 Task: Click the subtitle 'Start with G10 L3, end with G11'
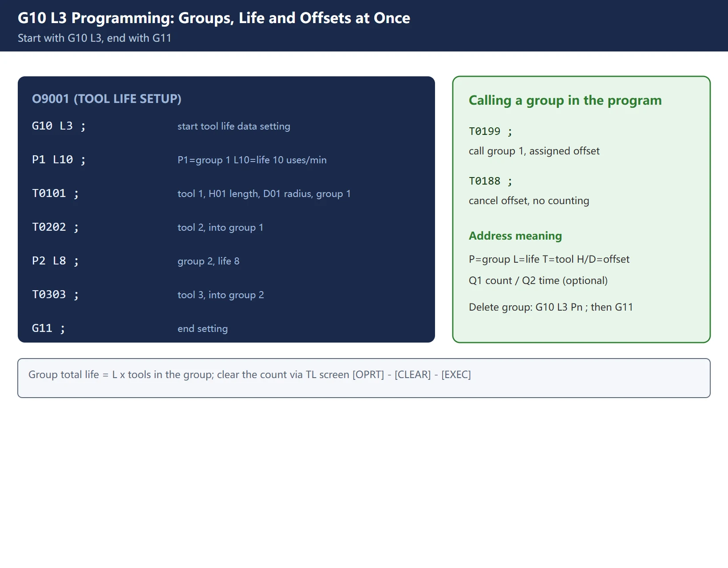(x=95, y=38)
